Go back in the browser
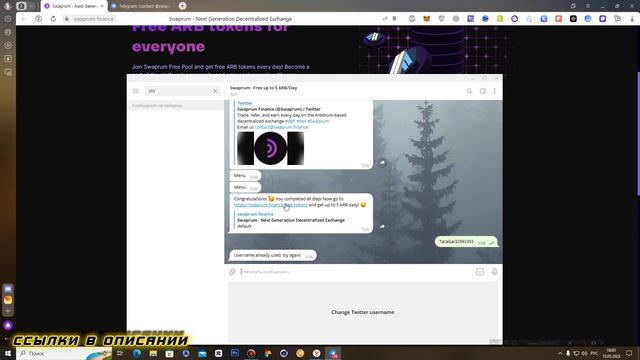Viewport: 640px width, 360px height. [x=24, y=19]
